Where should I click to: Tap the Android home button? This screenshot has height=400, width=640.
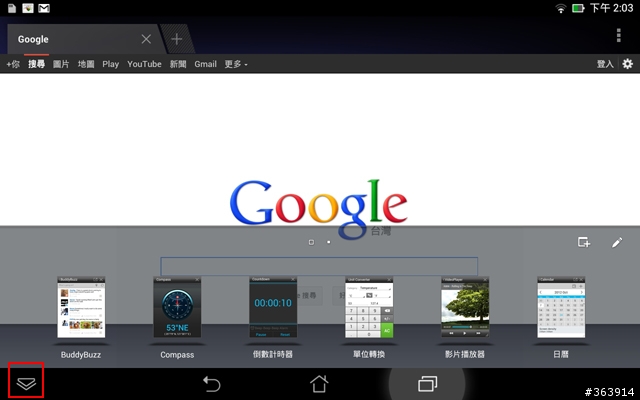pyautogui.click(x=319, y=384)
